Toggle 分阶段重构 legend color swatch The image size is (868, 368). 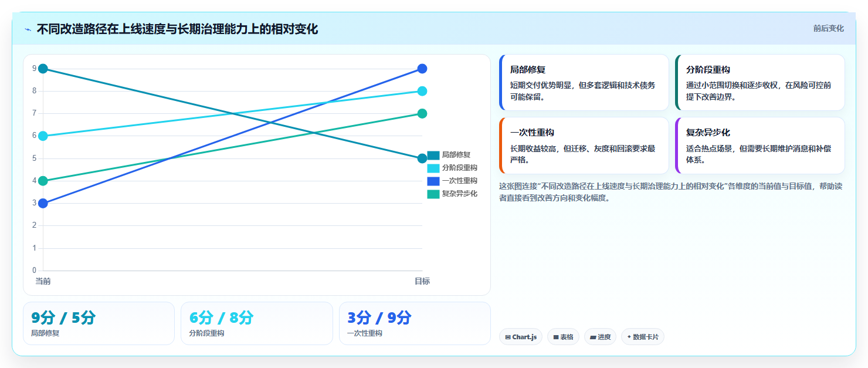[433, 168]
